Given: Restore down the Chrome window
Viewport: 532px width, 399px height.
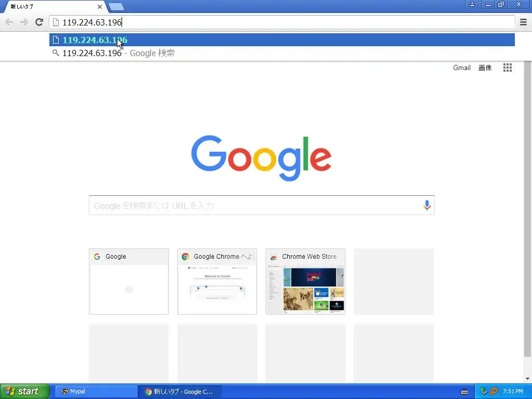Looking at the screenshot, I should click(x=501, y=4).
